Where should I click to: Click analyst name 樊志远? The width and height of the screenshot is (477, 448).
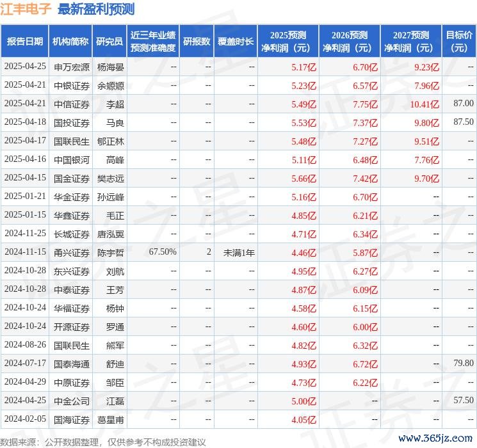(111, 179)
